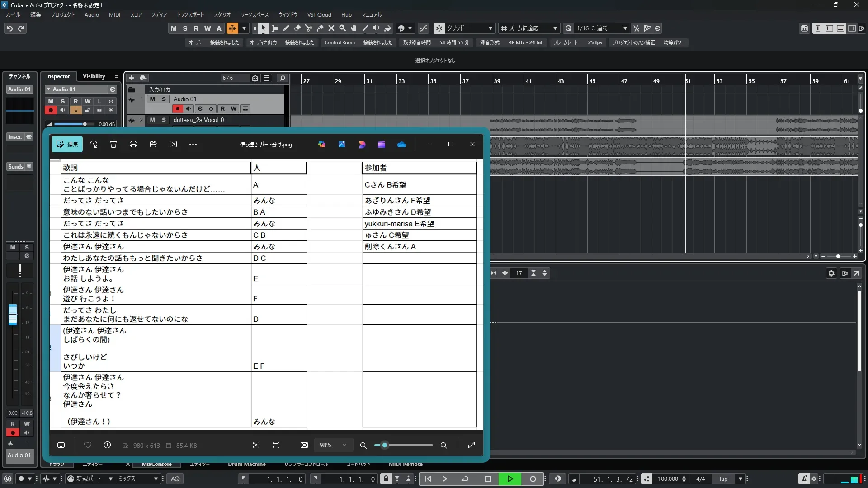Image resolution: width=868 pixels, height=488 pixels.
Task: Expand the 98% zoom level dropdown
Action: point(344,445)
